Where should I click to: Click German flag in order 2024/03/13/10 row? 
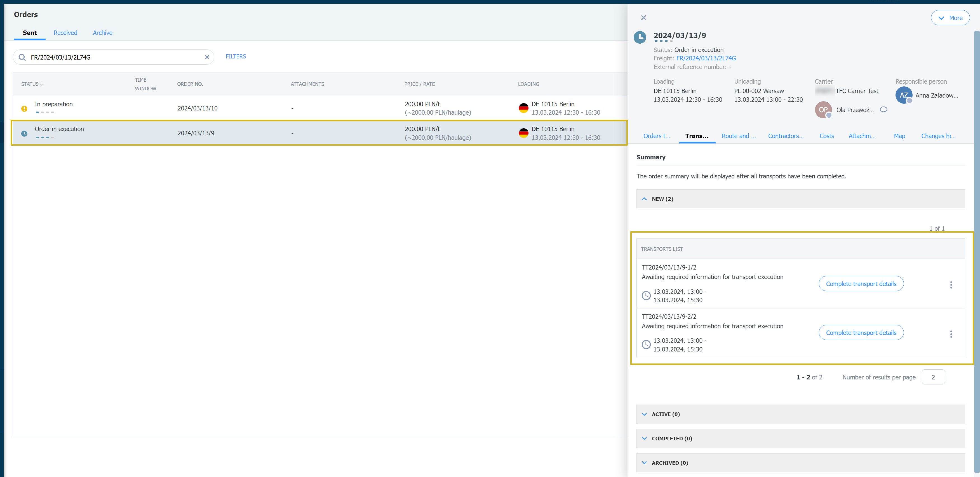click(523, 108)
